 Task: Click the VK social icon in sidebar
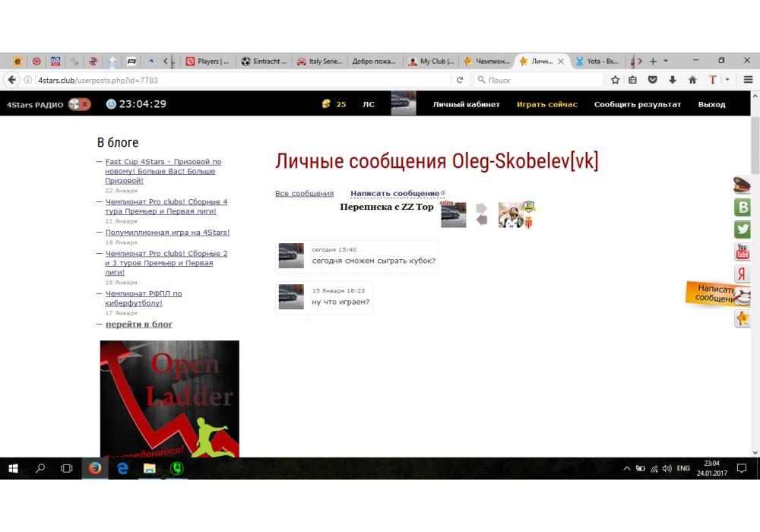743,207
